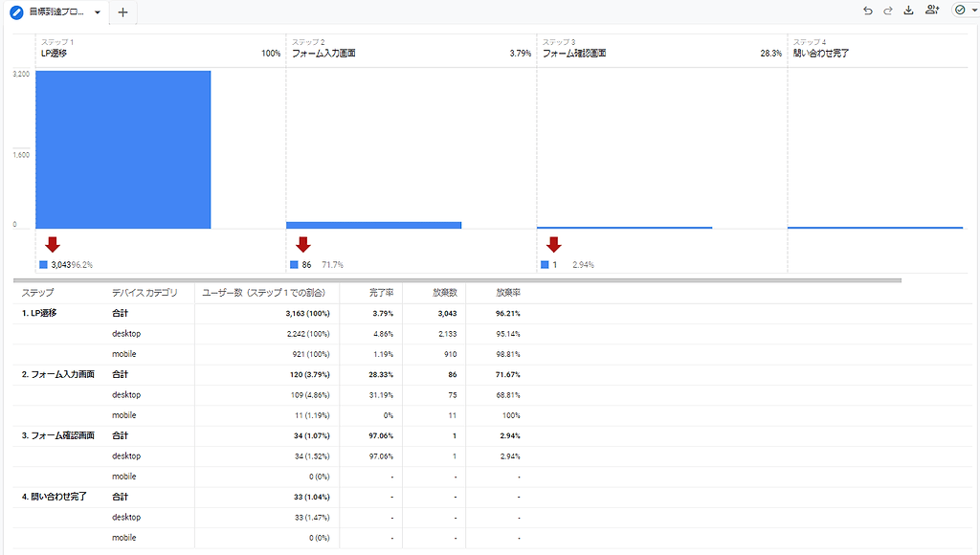The width and height of the screenshot is (980, 555).
Task: Click the horizontal scrollbar under the chart
Action: click(x=457, y=280)
